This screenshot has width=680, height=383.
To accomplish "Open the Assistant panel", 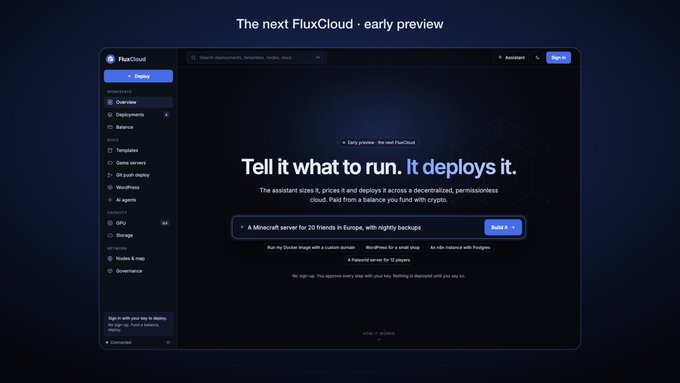I will pyautogui.click(x=511, y=58).
